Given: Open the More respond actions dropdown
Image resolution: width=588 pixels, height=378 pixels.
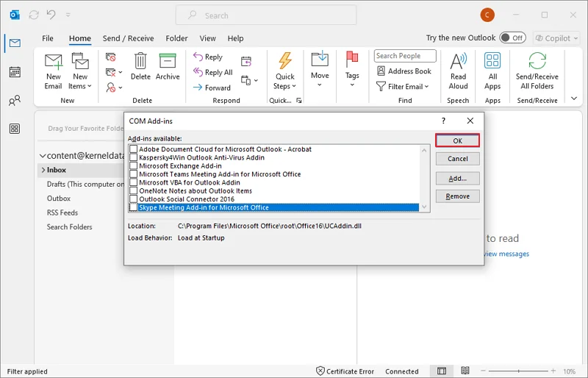Looking at the screenshot, I should pyautogui.click(x=256, y=80).
